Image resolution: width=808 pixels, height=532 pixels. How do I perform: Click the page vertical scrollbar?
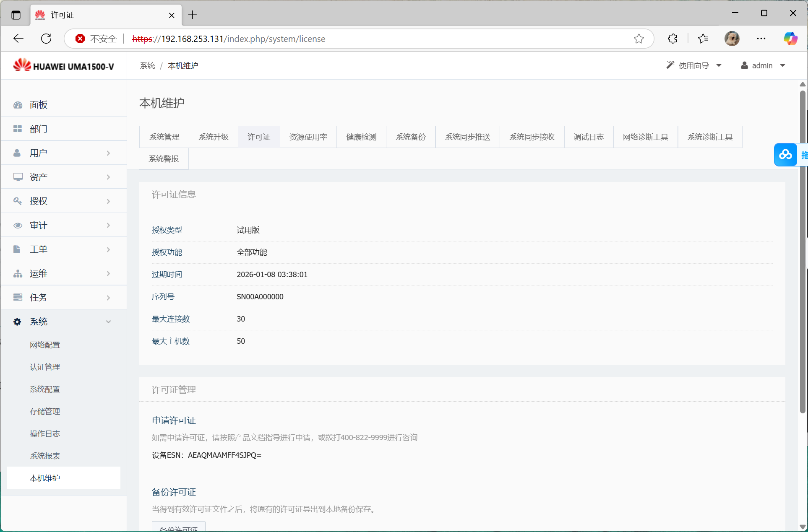pos(802,252)
